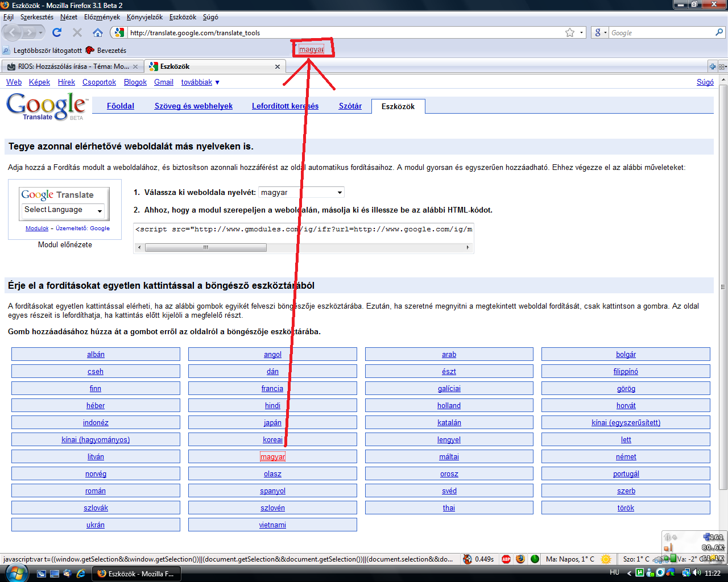Click inside the Google search box
The width and height of the screenshot is (728, 582).
(661, 33)
